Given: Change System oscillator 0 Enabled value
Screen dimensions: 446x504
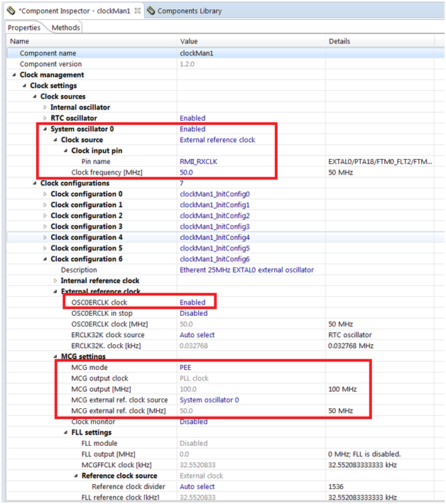Looking at the screenshot, I should [192, 129].
